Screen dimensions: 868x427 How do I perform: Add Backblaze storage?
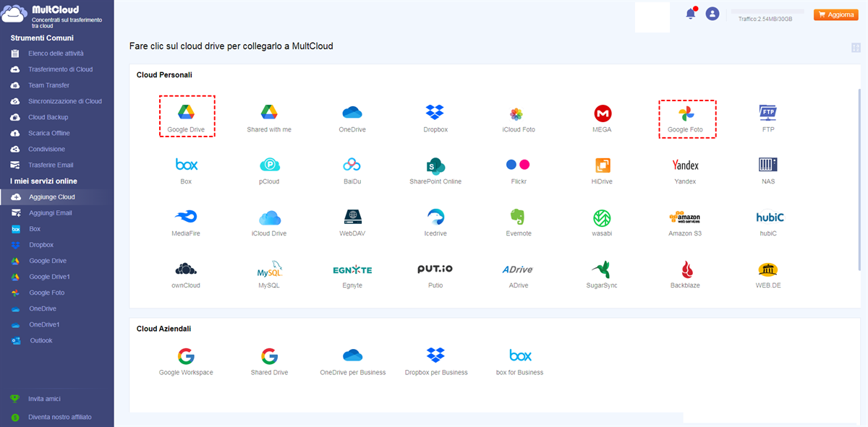click(x=686, y=269)
